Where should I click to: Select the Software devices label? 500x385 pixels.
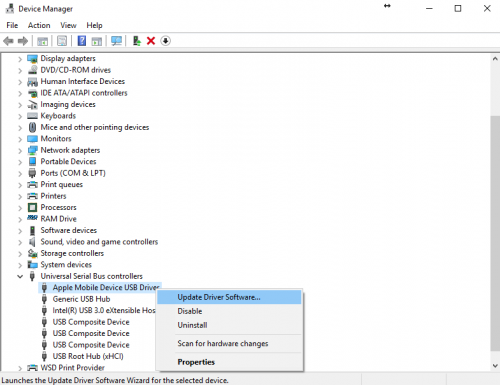(x=69, y=230)
